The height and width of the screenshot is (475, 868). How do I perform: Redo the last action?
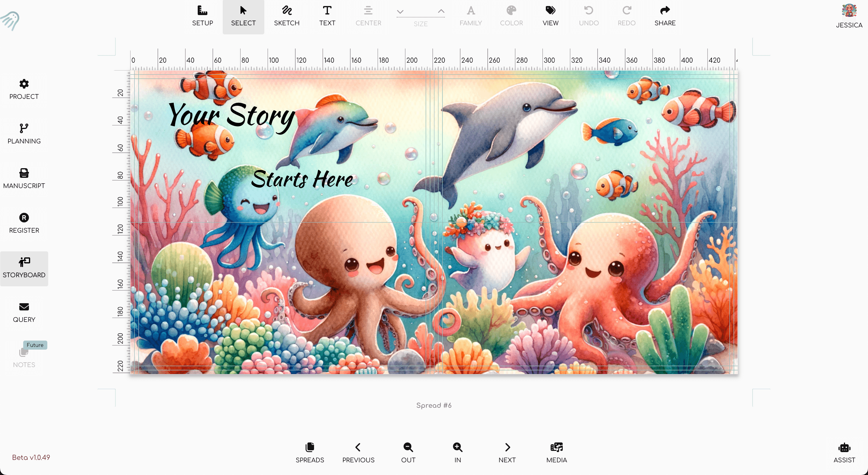click(626, 16)
